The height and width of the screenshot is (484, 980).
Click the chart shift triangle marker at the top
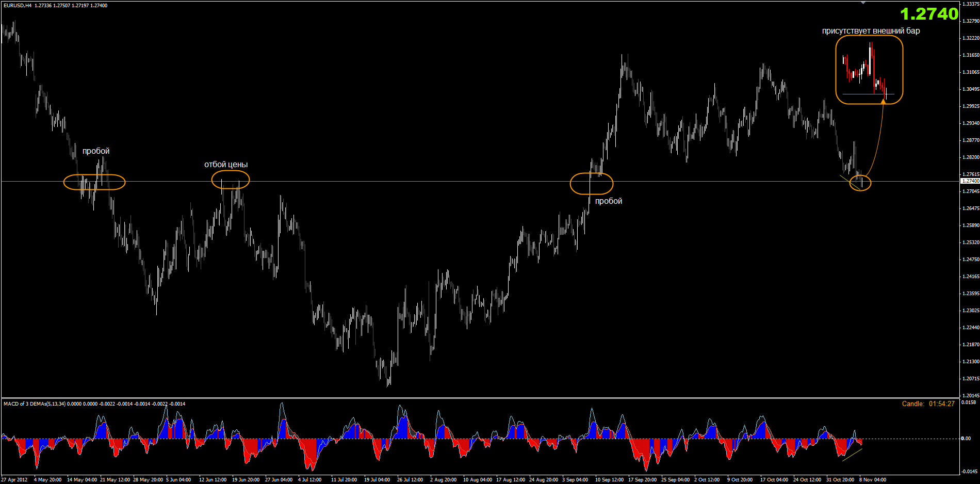point(863,3)
